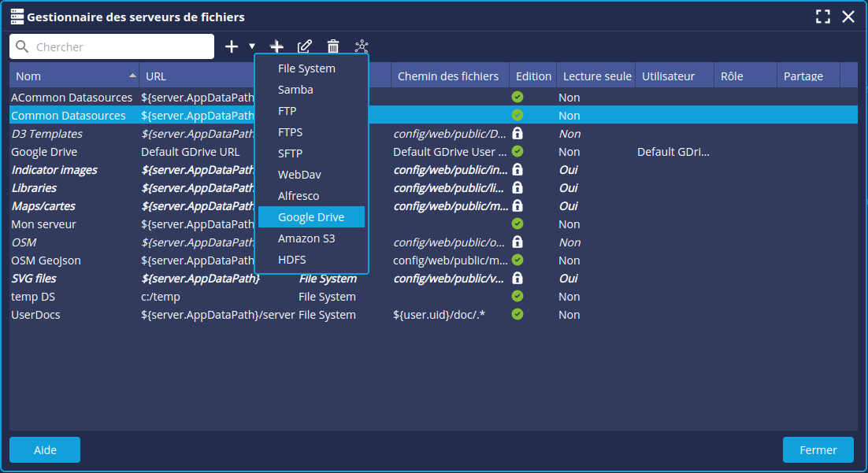Click the Lecture seule column header
Viewport: 868px width, 473px height.
tap(597, 76)
